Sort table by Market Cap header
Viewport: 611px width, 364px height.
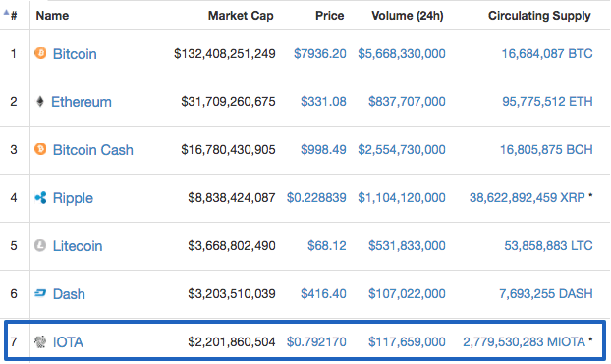[x=241, y=16]
